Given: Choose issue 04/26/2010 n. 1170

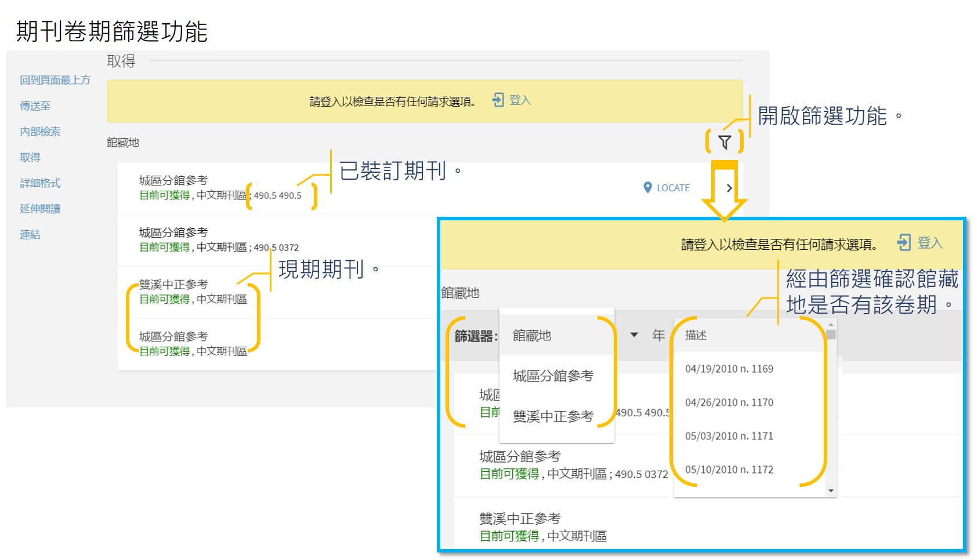Looking at the screenshot, I should [x=729, y=402].
